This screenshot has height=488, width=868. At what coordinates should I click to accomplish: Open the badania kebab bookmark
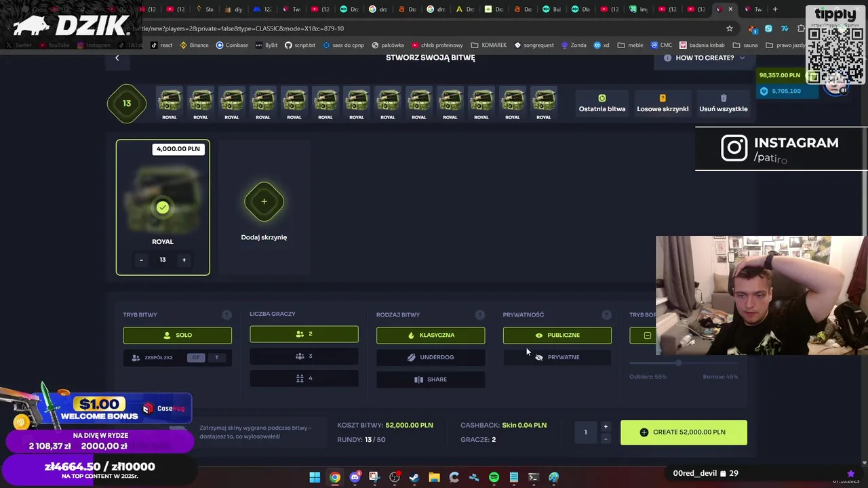coord(702,45)
